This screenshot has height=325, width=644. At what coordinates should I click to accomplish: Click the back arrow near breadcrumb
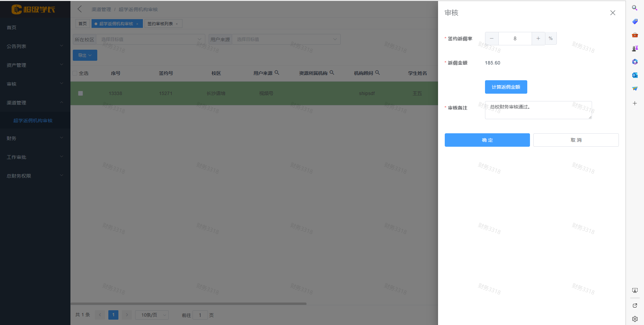tap(79, 9)
